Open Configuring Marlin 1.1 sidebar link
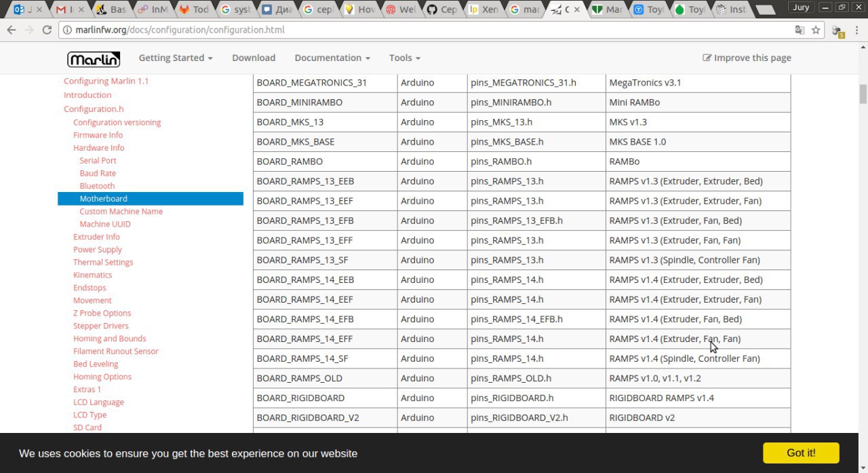Image resolution: width=868 pixels, height=473 pixels. click(x=106, y=81)
